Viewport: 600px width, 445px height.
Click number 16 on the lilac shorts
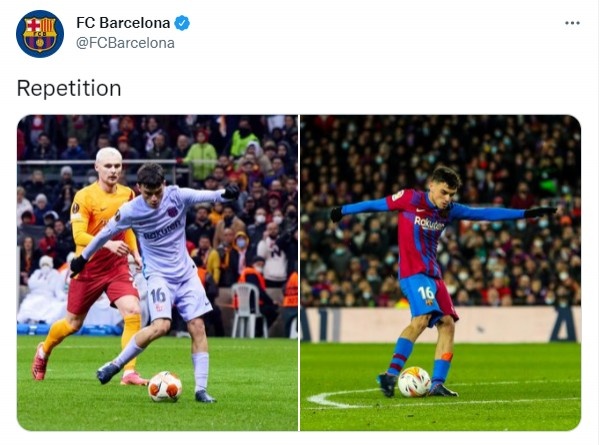click(158, 295)
